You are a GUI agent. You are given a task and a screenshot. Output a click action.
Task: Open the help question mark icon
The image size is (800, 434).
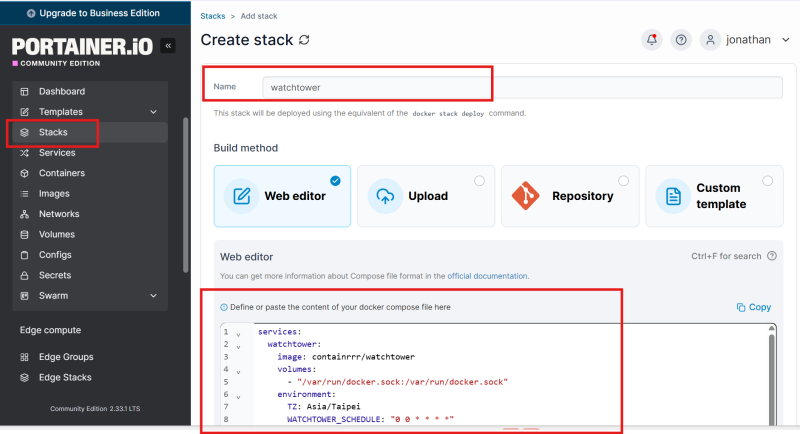point(681,40)
